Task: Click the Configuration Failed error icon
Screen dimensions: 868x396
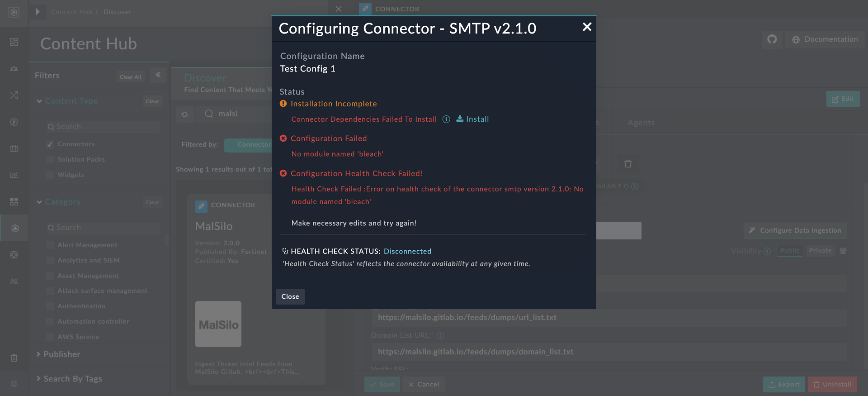Action: 283,138
